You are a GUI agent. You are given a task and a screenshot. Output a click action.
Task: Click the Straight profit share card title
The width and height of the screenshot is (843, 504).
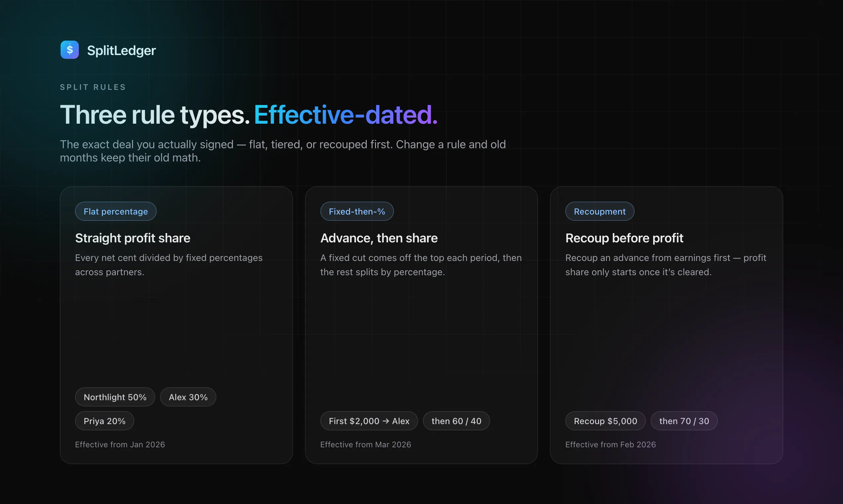(x=132, y=238)
